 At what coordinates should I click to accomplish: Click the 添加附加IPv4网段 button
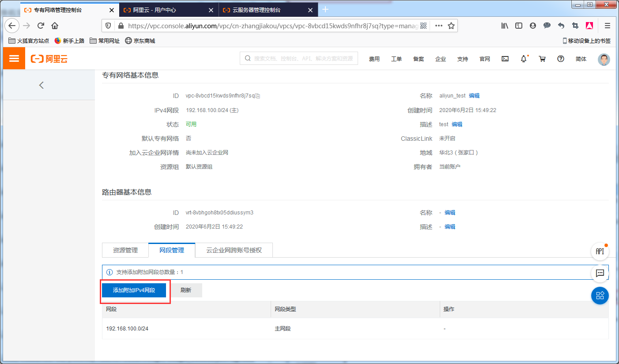click(x=135, y=290)
